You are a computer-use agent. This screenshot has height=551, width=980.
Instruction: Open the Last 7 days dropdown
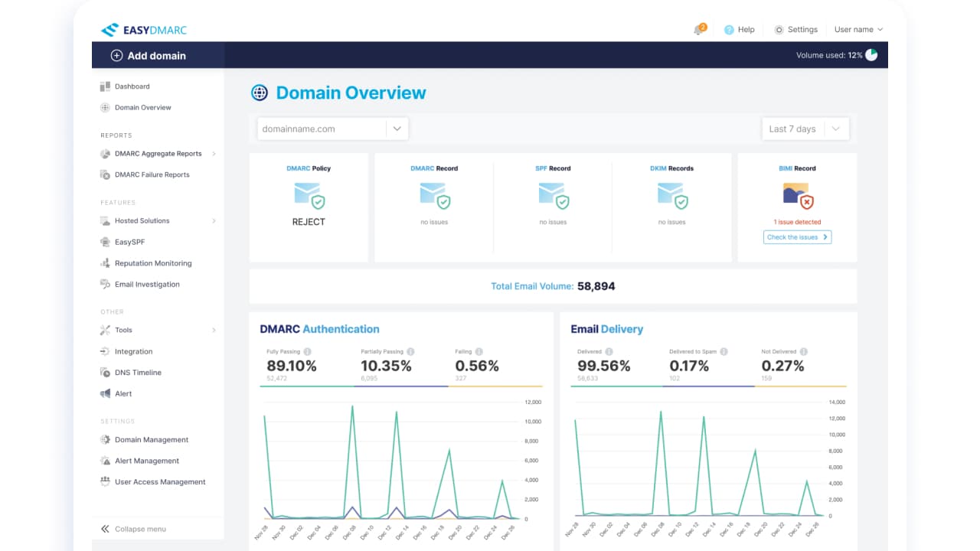(x=805, y=129)
